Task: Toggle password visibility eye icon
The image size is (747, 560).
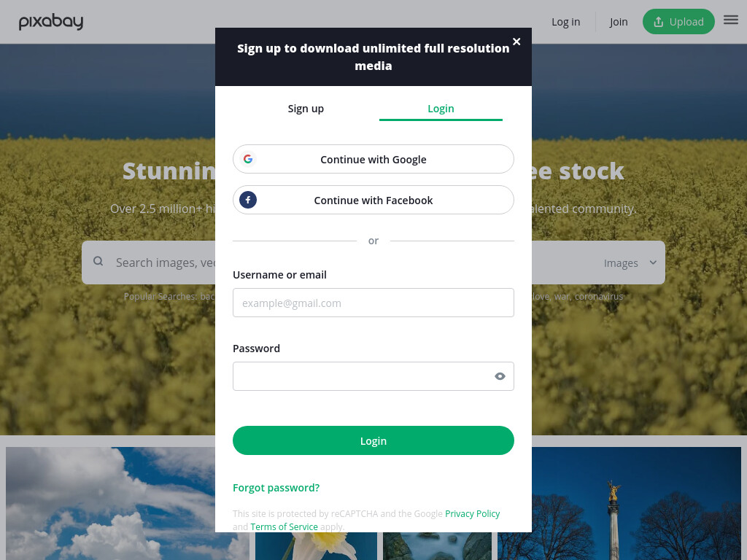Action: tap(500, 376)
